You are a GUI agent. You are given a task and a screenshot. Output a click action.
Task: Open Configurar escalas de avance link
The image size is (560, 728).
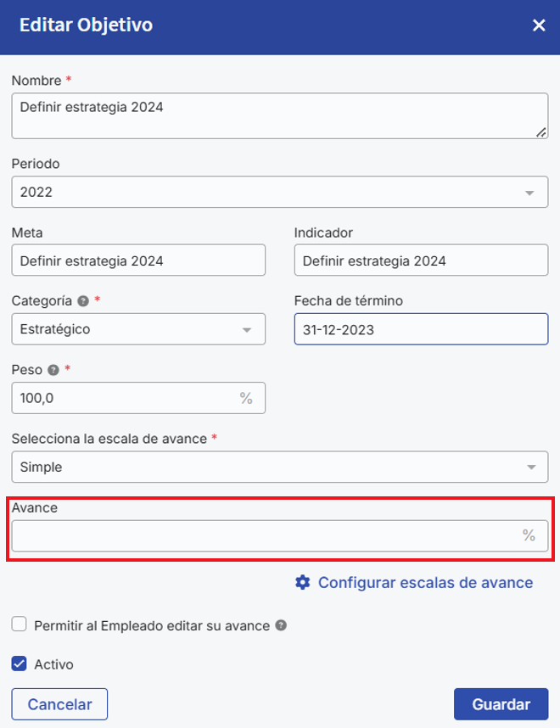pyautogui.click(x=425, y=583)
